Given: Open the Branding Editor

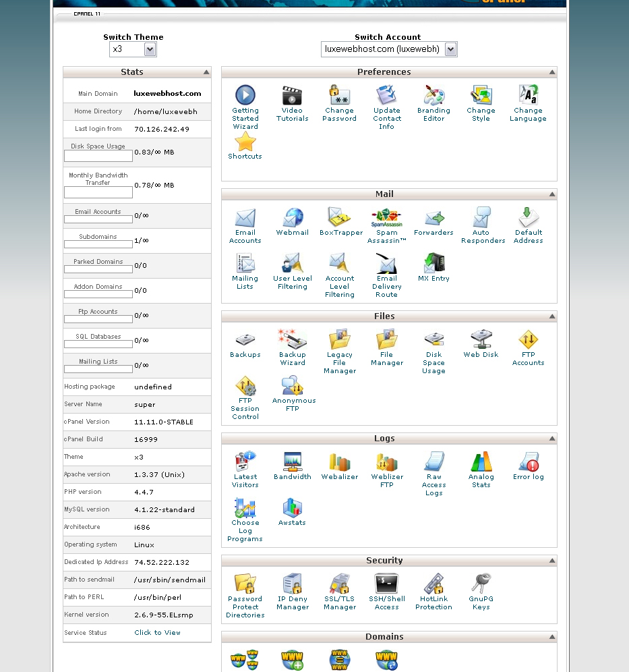Looking at the screenshot, I should (433, 96).
